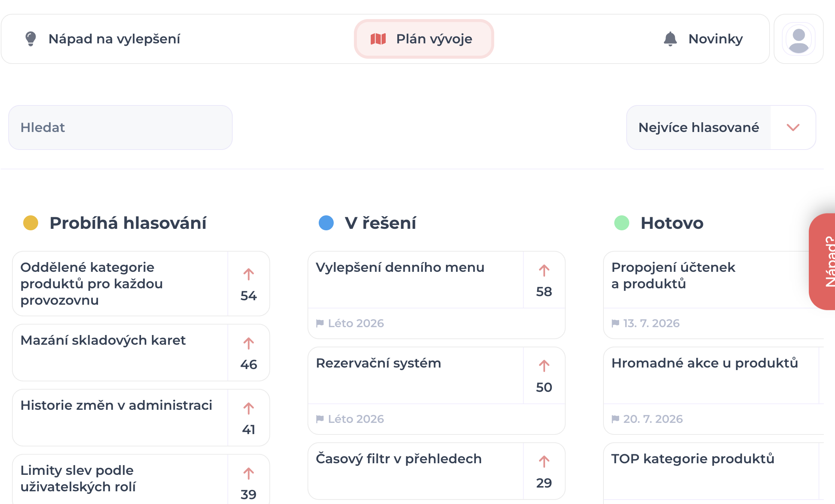Open 'Nápad na vylepšení' tab
This screenshot has width=835, height=504.
(x=103, y=39)
